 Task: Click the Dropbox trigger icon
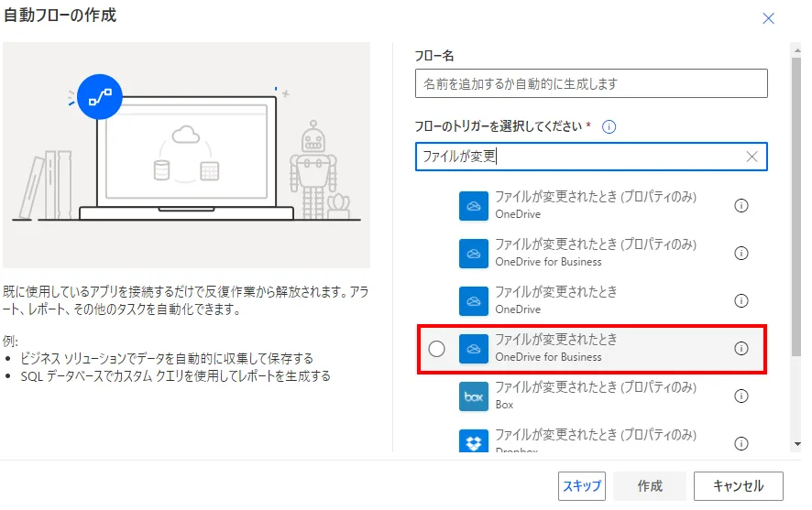point(473,441)
